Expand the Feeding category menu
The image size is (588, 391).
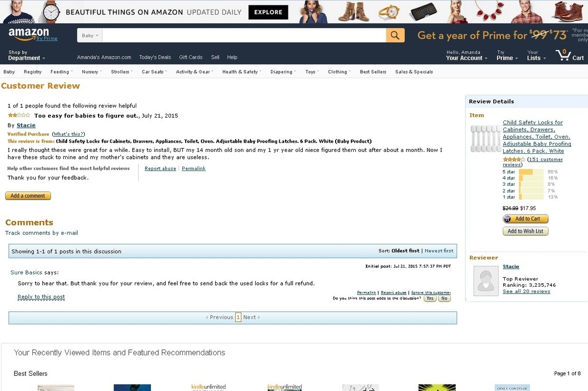pyautogui.click(x=61, y=72)
